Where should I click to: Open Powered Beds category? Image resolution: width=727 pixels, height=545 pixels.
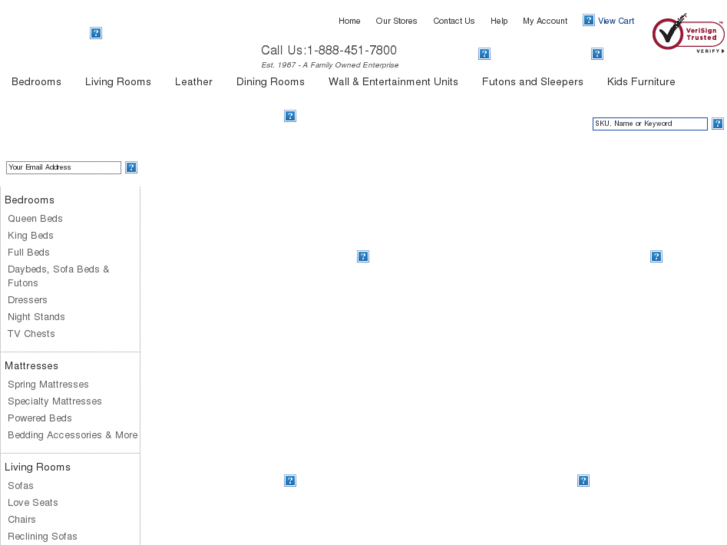pos(40,418)
